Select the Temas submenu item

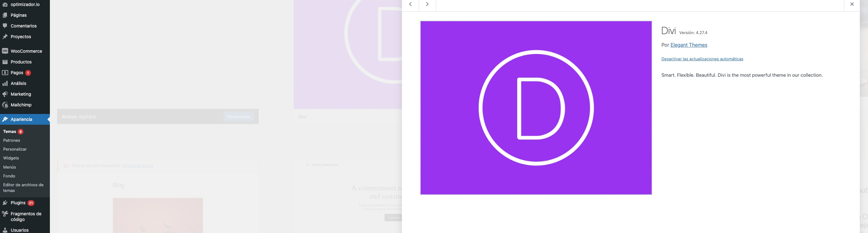9,132
